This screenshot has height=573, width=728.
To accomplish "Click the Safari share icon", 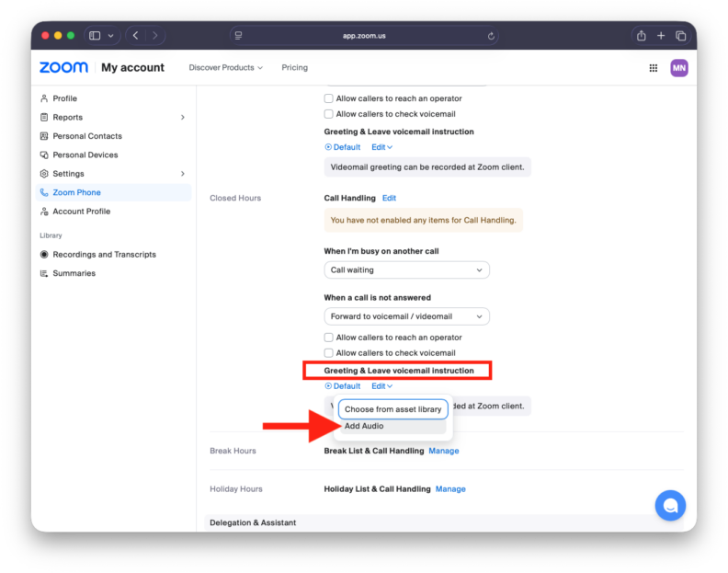I will (x=642, y=35).
